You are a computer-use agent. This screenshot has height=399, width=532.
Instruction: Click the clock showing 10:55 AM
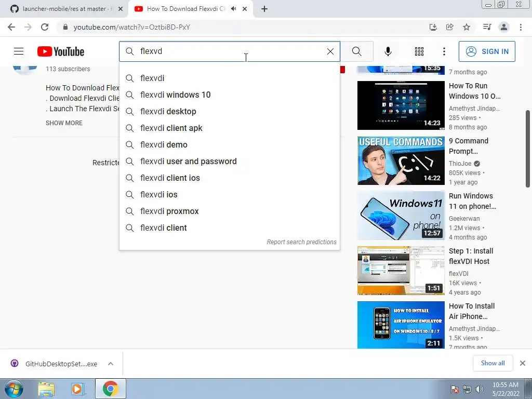(506, 389)
